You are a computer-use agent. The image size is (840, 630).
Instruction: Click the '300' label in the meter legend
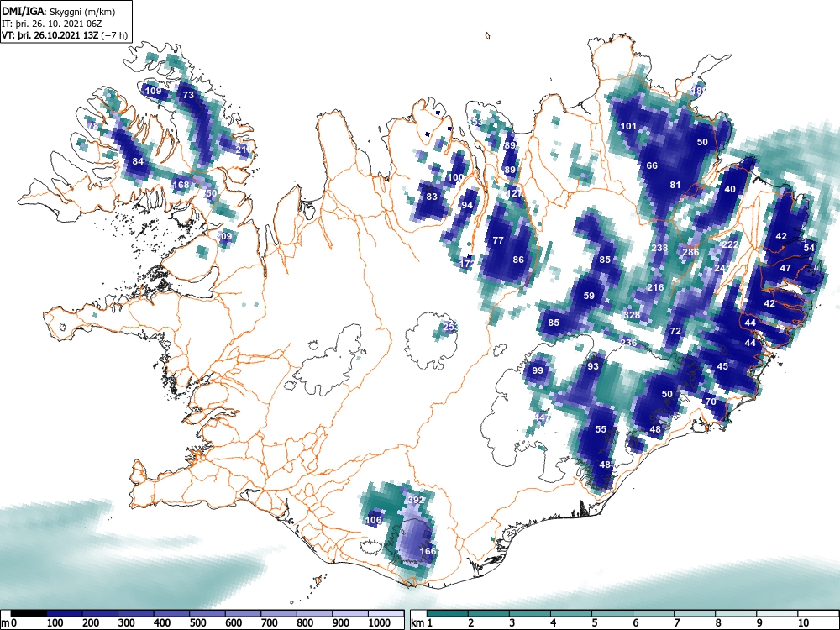coord(126,623)
